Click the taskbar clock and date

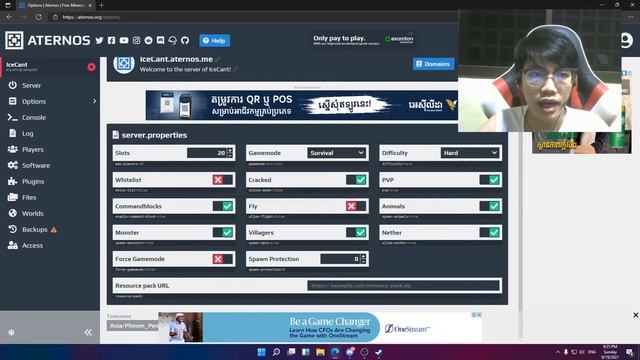pos(610,352)
